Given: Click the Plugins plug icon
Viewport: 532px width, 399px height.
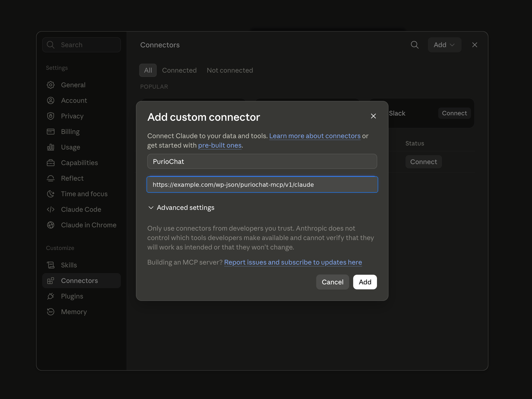Looking at the screenshot, I should click(50, 296).
